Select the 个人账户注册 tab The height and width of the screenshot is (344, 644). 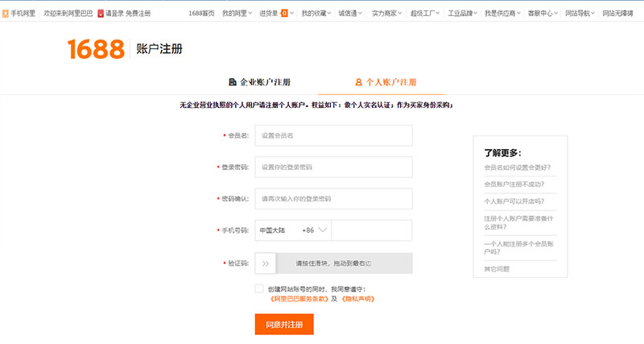click(386, 82)
